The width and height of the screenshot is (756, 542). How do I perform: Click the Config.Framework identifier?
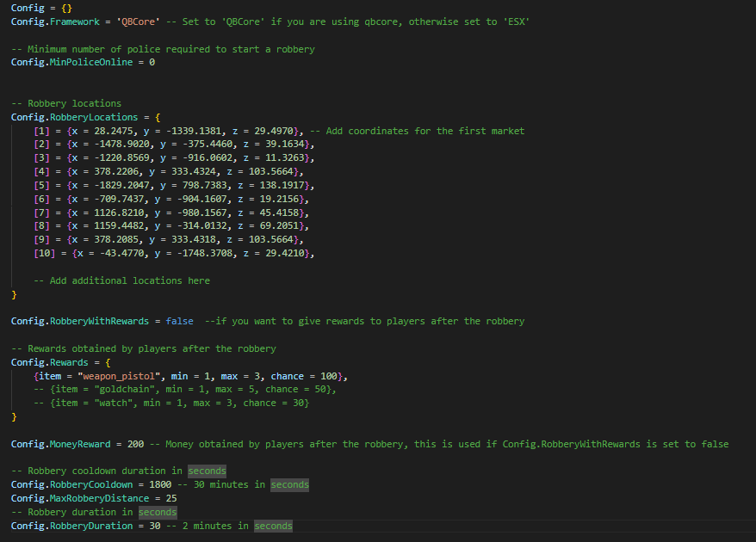tap(55, 22)
